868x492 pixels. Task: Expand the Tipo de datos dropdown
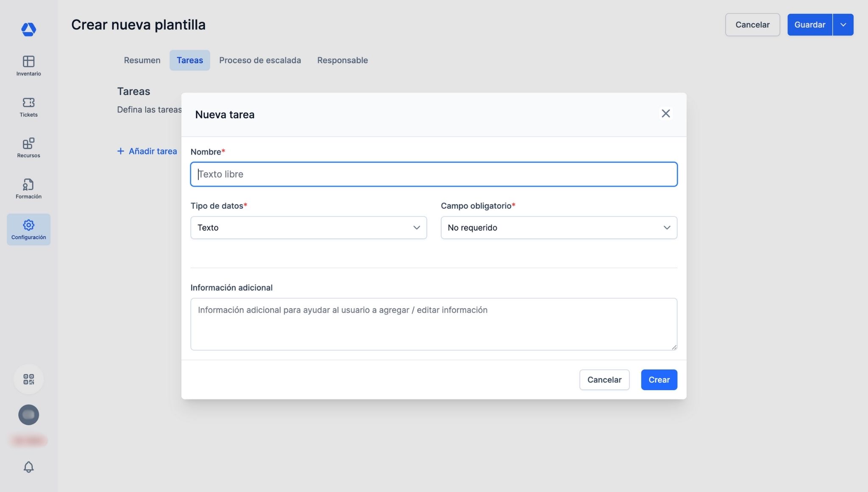point(308,227)
